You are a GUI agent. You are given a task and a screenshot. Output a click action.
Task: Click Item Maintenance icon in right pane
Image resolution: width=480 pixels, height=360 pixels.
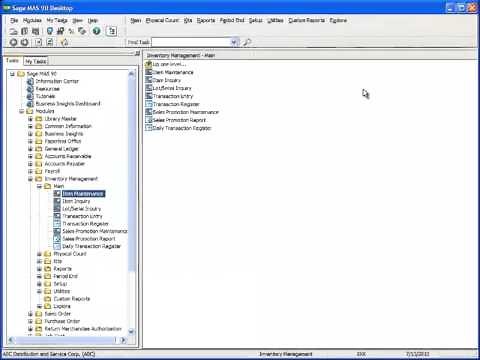[149, 72]
